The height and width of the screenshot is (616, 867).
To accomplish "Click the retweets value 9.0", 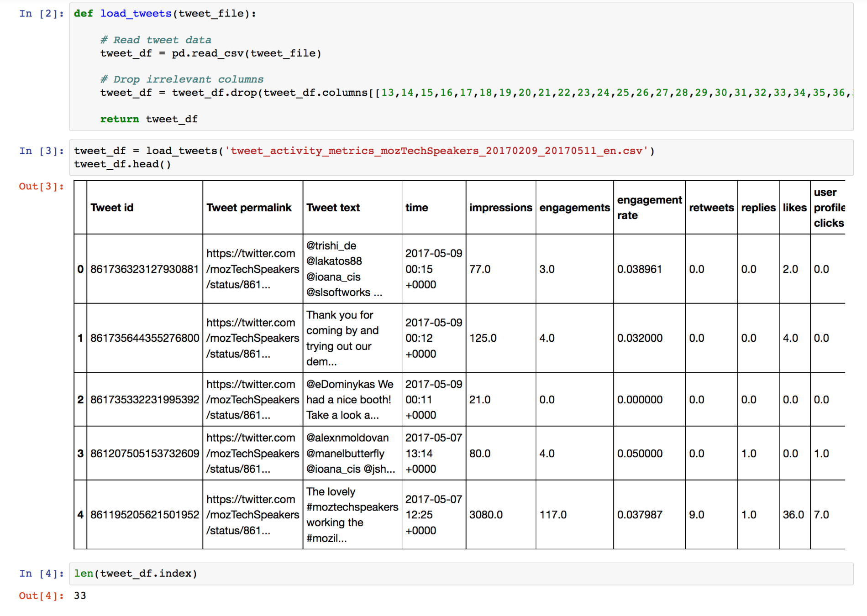I will (x=697, y=515).
